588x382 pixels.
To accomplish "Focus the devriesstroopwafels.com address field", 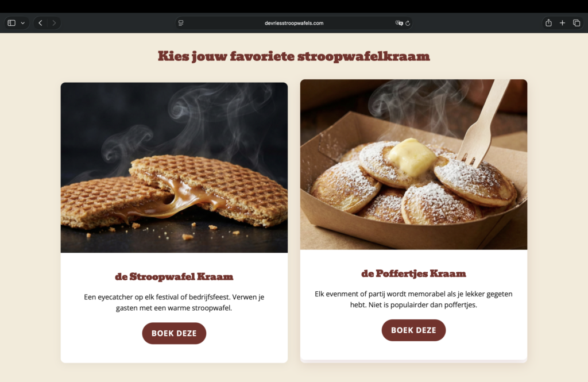I will pyautogui.click(x=294, y=23).
